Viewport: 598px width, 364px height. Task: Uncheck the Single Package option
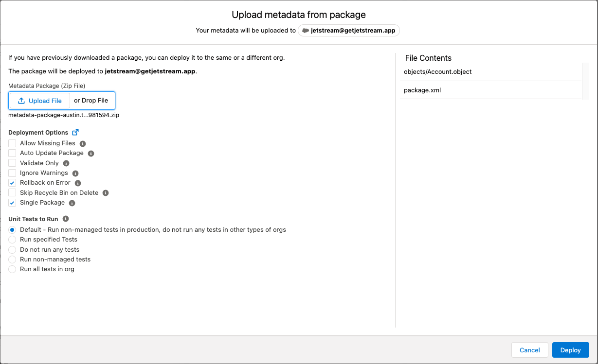(12, 203)
